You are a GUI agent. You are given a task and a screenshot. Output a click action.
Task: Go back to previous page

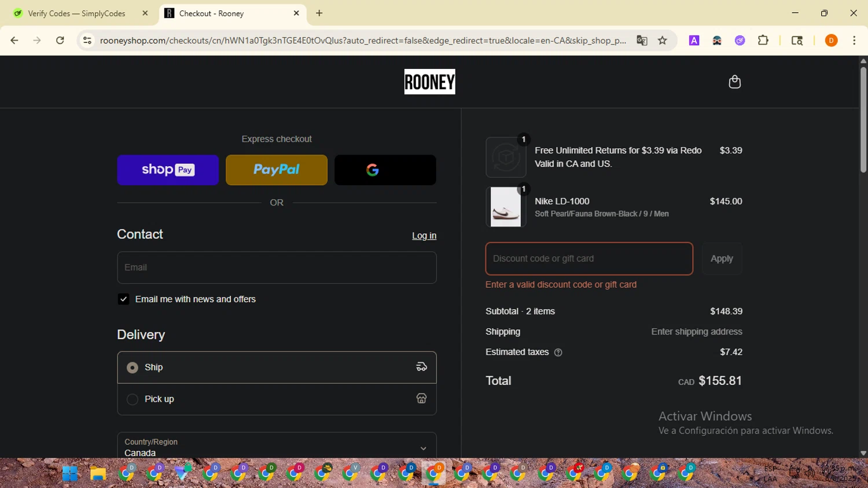click(x=14, y=41)
